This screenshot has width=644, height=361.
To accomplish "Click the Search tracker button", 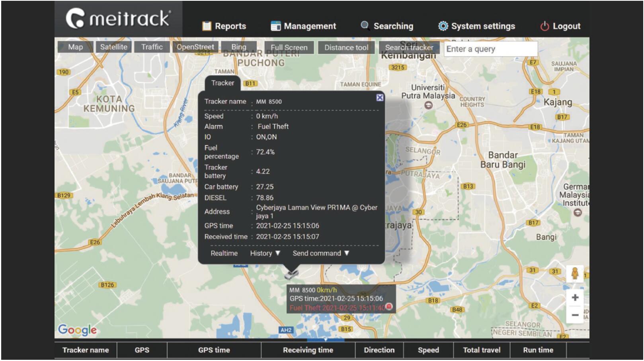I will click(x=409, y=47).
